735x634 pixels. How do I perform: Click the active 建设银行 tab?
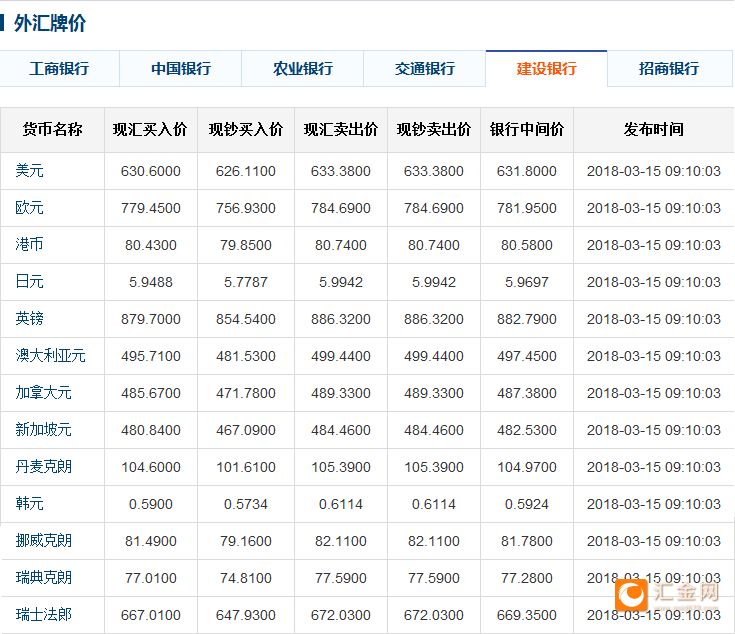coord(547,69)
